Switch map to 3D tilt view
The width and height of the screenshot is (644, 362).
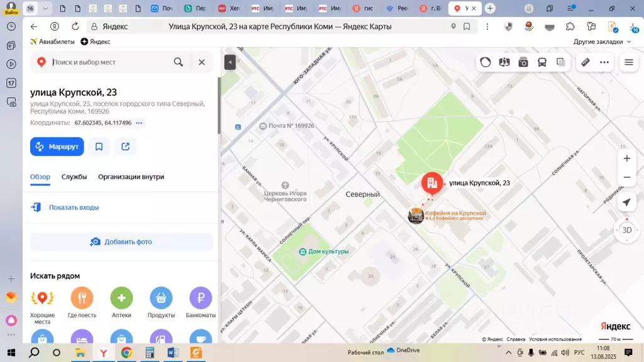(x=626, y=230)
